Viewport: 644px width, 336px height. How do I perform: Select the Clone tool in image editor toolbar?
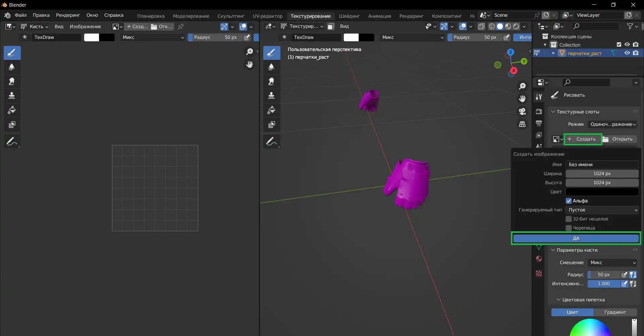tap(12, 96)
